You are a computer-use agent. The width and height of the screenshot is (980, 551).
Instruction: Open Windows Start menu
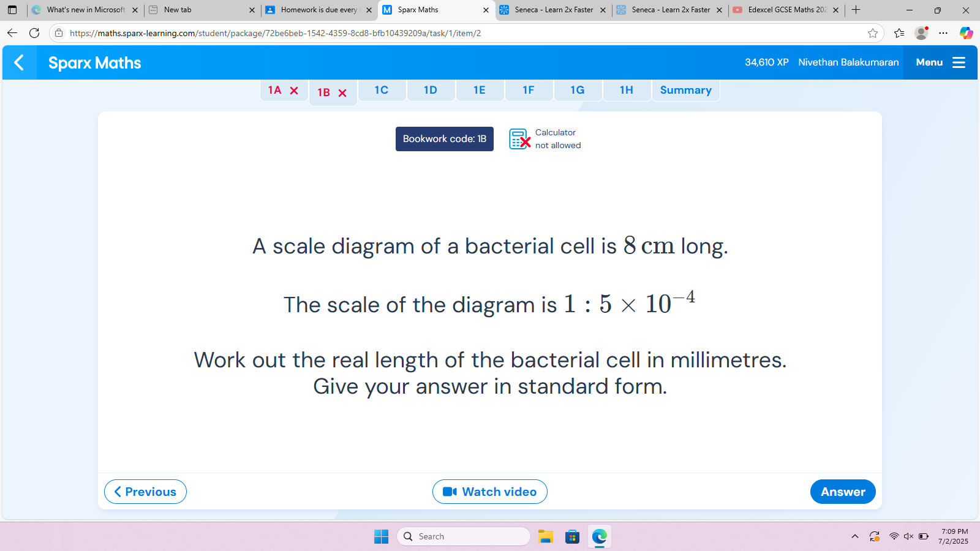(381, 536)
